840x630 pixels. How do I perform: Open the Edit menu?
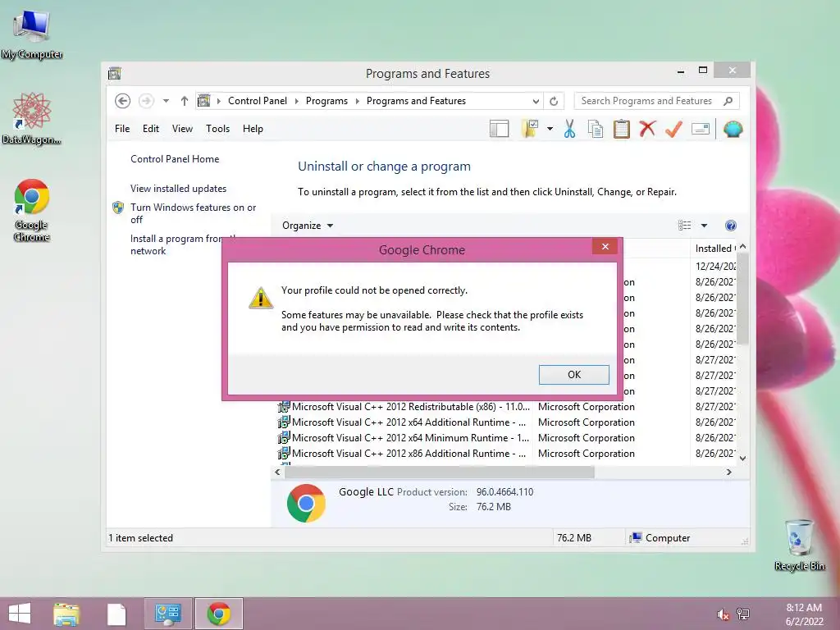[x=151, y=129]
